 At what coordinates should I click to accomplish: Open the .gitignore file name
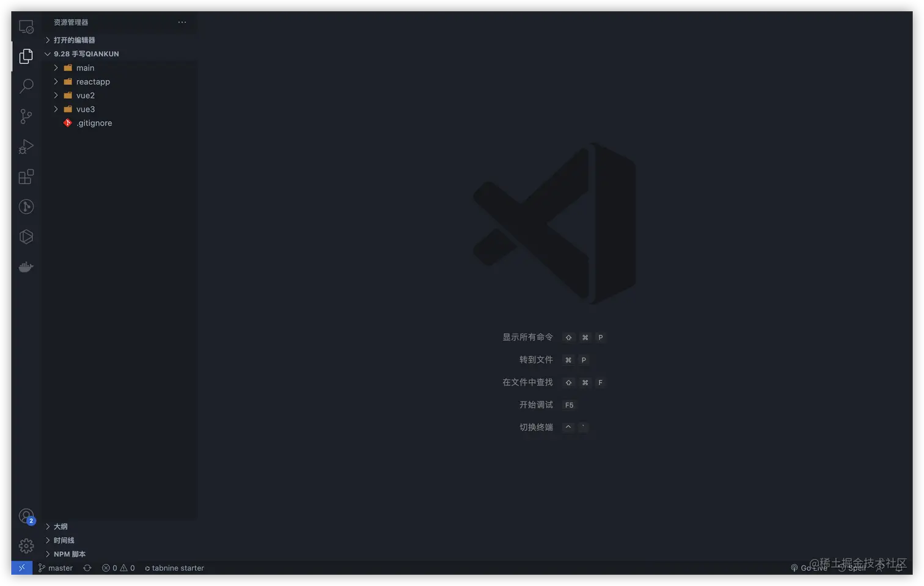[x=94, y=123]
